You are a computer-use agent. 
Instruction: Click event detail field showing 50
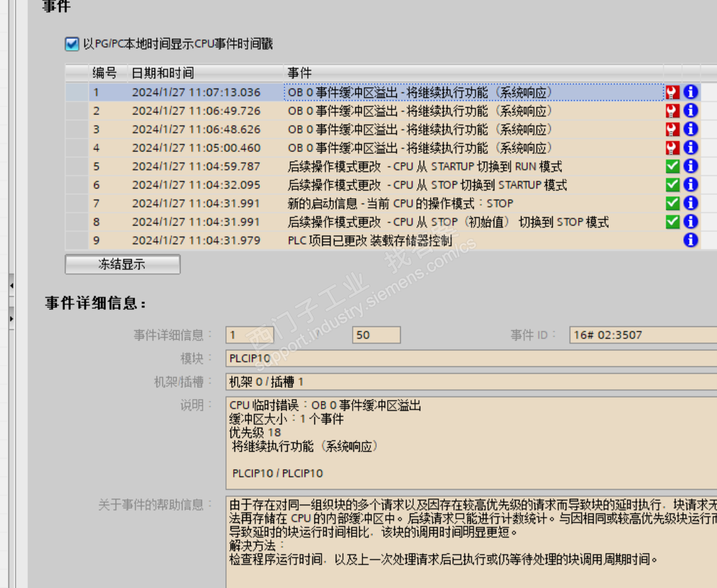pyautogui.click(x=376, y=335)
